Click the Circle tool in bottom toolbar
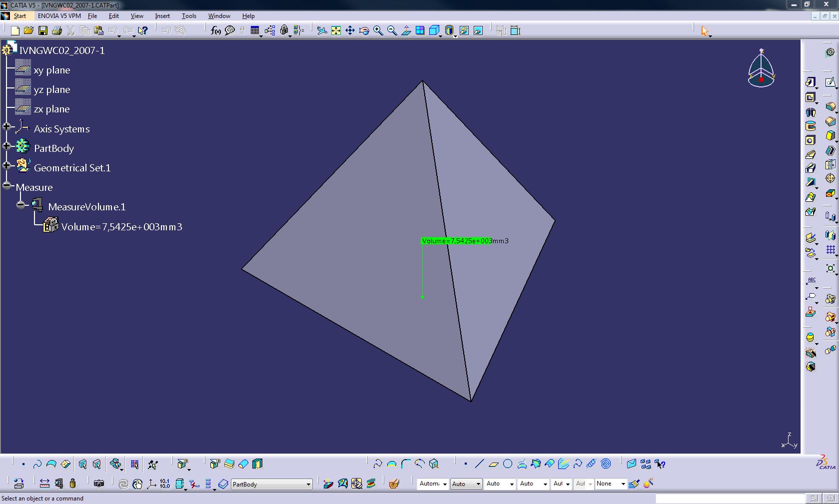The image size is (839, 504). (508, 464)
